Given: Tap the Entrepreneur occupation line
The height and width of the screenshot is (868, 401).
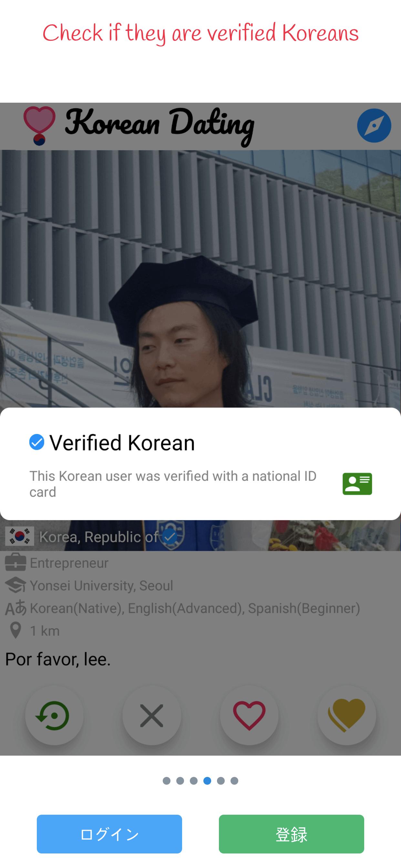Looking at the screenshot, I should coord(57,563).
